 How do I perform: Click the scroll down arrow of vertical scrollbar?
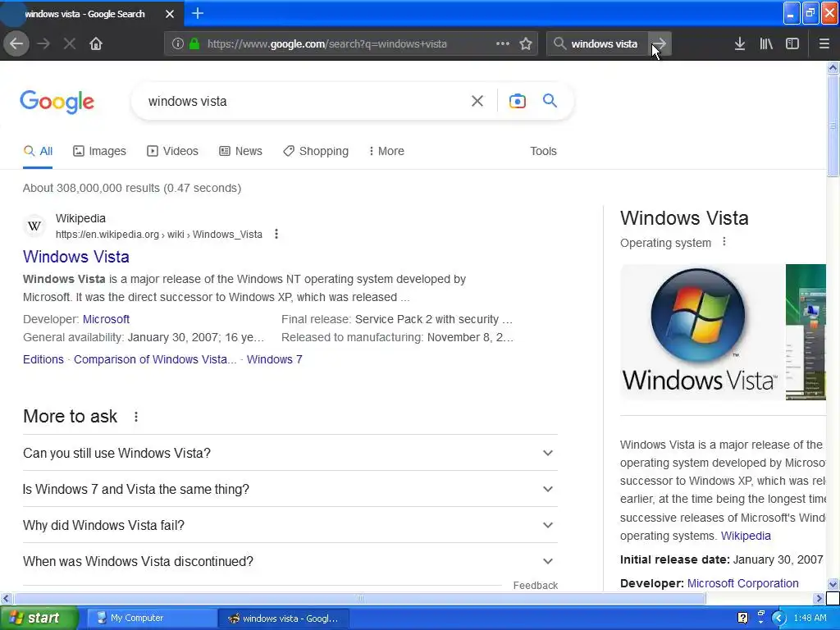click(x=833, y=584)
